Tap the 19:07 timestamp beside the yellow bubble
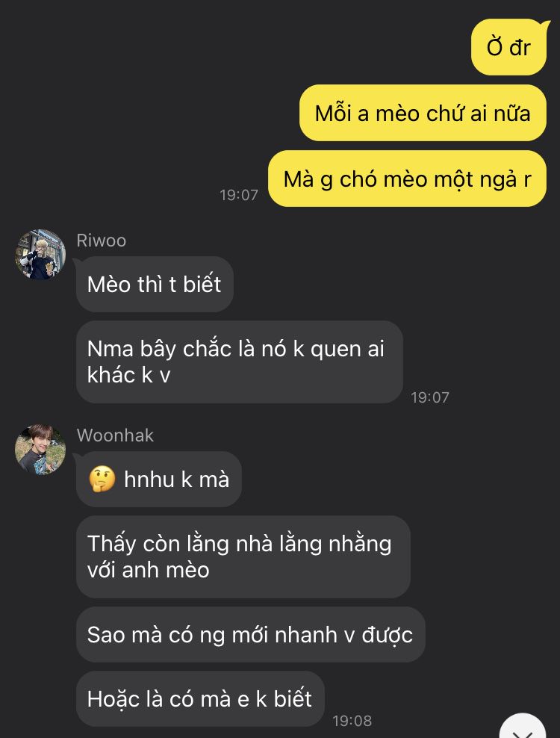Image resolution: width=560 pixels, height=738 pixels. point(239,195)
